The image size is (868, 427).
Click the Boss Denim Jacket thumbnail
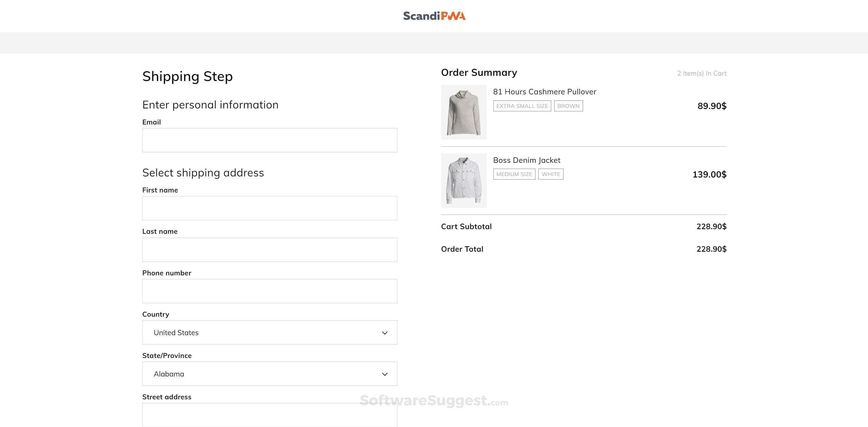coord(464,181)
